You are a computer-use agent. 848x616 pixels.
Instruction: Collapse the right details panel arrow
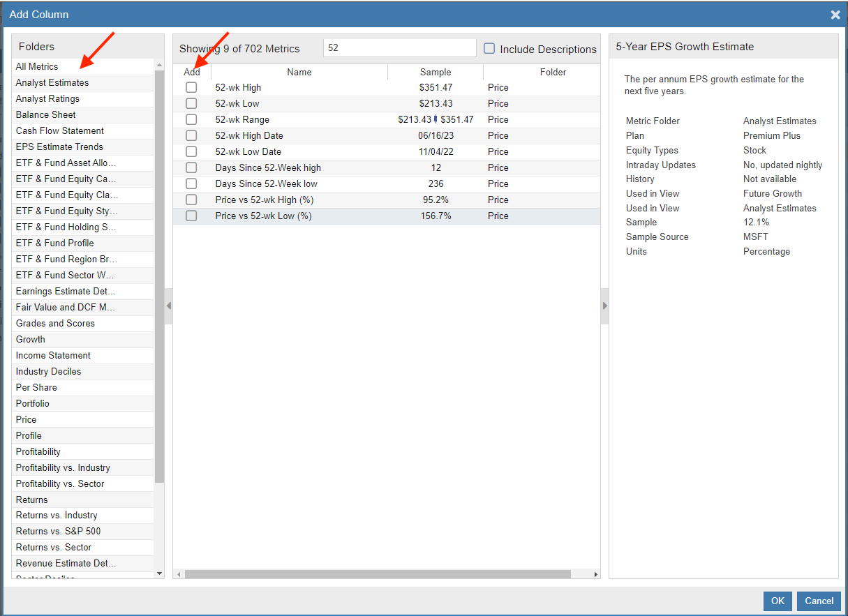coord(604,306)
